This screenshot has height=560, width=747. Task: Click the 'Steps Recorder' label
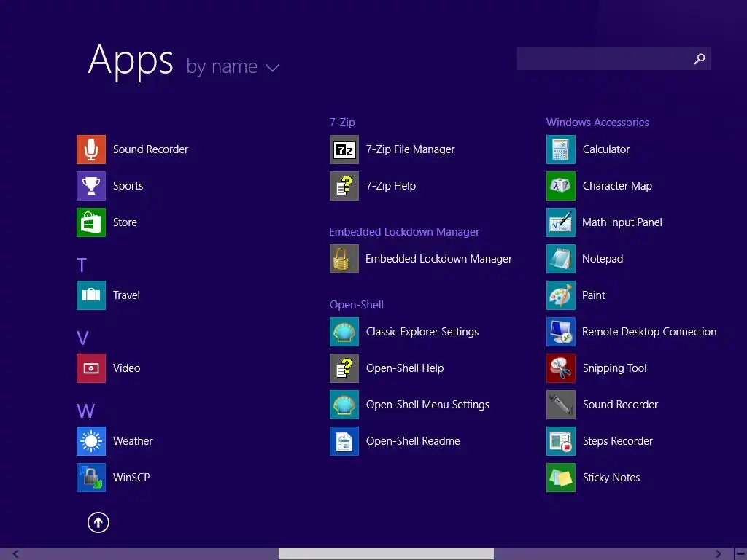click(x=617, y=441)
